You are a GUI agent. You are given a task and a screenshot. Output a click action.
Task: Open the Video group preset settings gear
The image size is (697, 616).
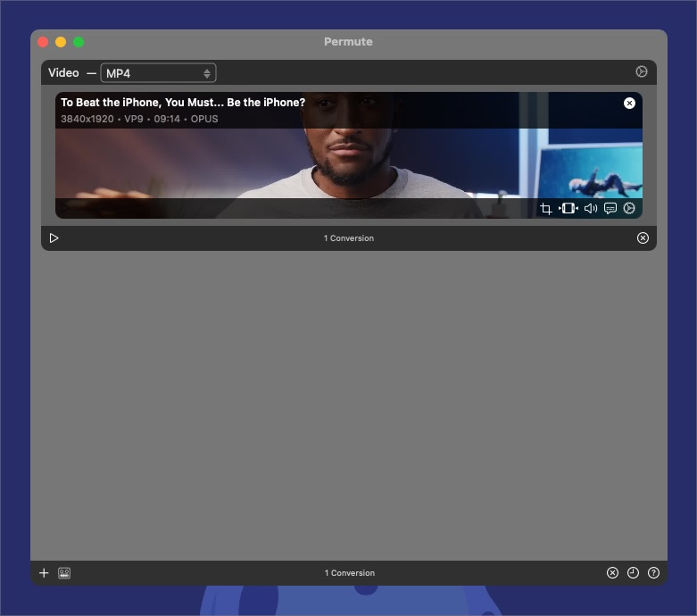click(x=642, y=71)
